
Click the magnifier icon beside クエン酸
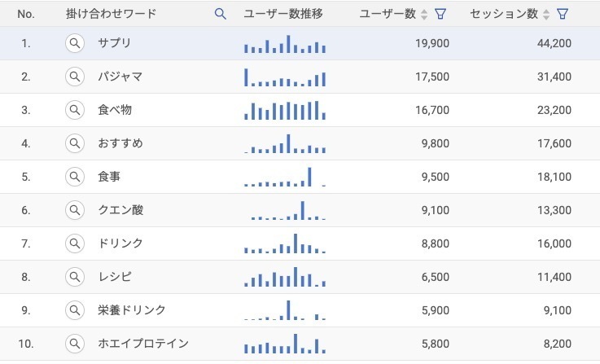coord(75,210)
